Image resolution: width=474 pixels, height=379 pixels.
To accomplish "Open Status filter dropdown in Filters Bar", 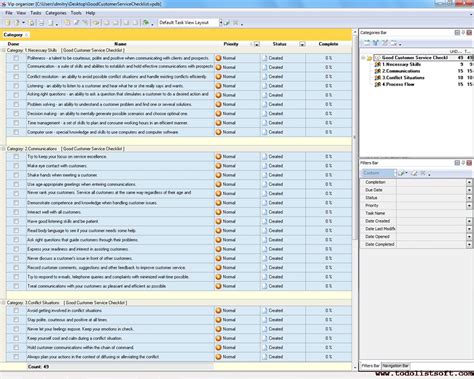I will point(469,198).
